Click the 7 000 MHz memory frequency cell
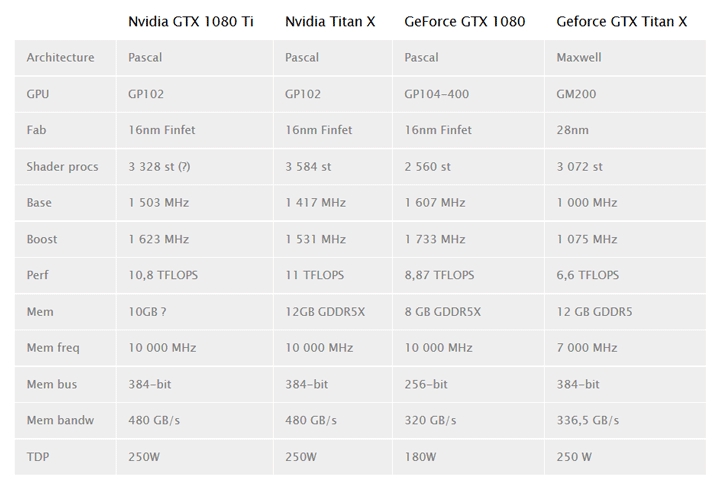Screen dimensions: 720x485 coord(586,347)
